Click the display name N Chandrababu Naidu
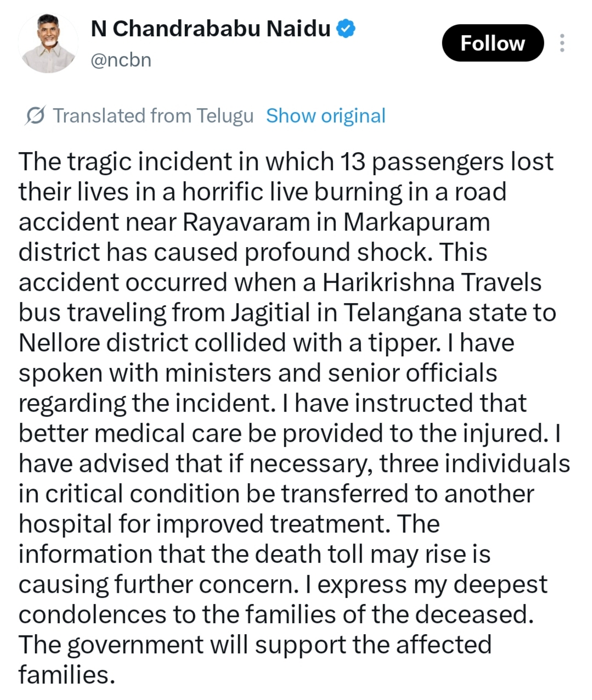Image resolution: width=592 pixels, height=700 pixels. click(211, 29)
